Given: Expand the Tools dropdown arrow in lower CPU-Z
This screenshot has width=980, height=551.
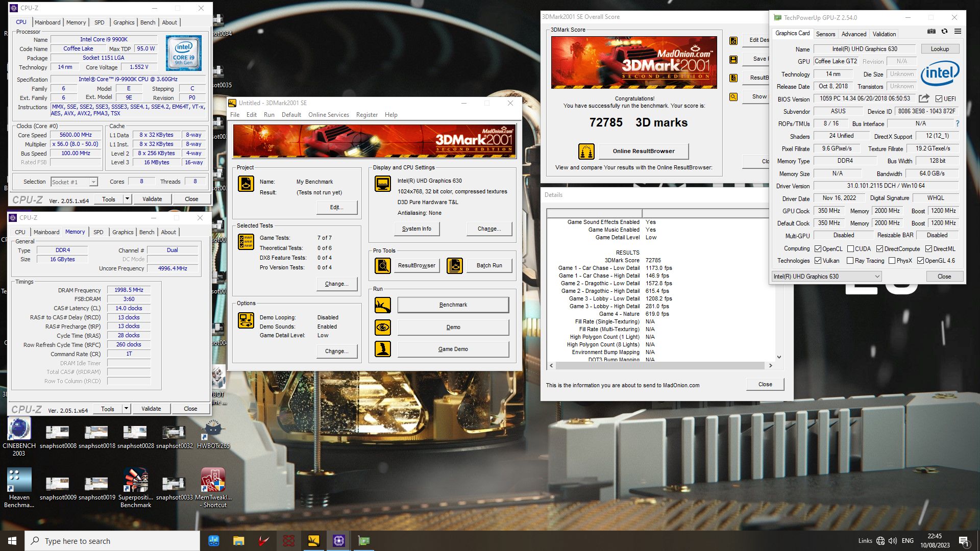Looking at the screenshot, I should click(x=126, y=409).
